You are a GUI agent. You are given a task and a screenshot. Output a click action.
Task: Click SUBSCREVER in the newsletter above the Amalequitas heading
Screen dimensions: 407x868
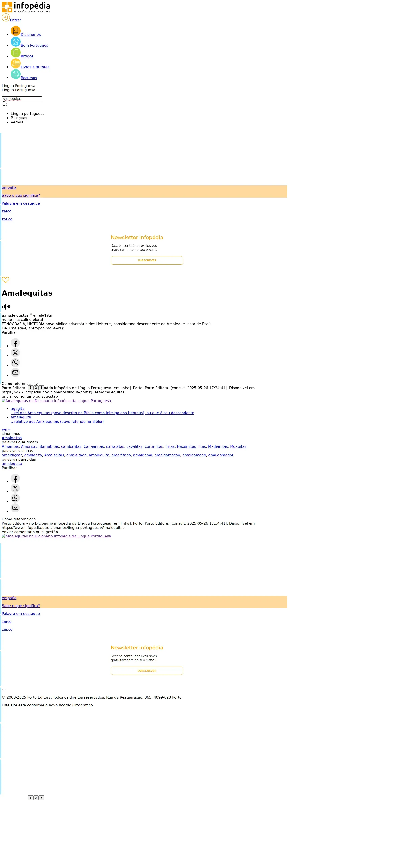147,260
